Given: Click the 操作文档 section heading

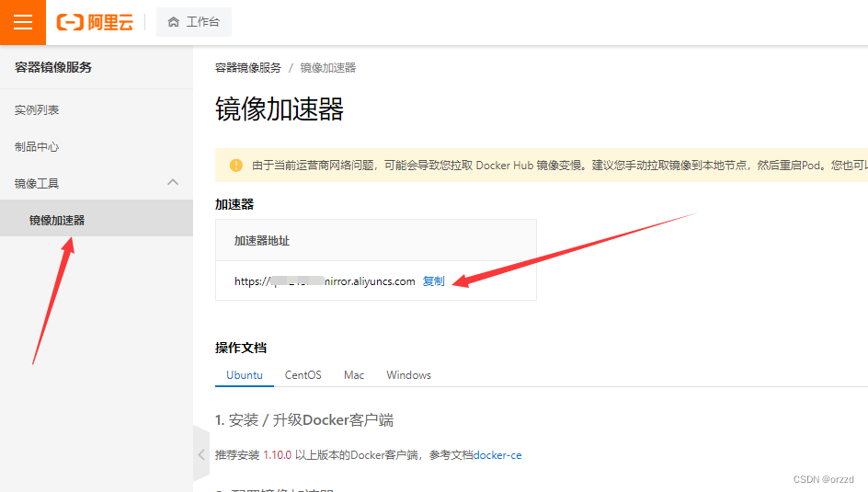Looking at the screenshot, I should coord(241,349).
